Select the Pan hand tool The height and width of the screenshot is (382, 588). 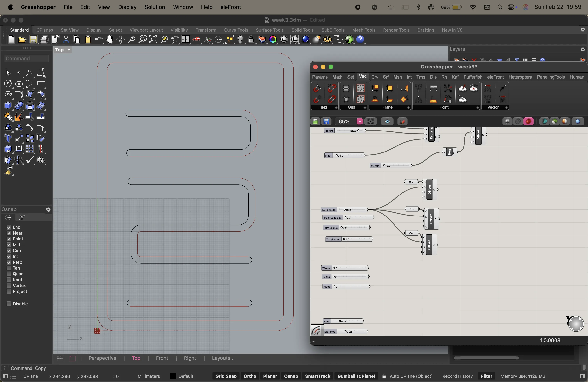tap(109, 39)
